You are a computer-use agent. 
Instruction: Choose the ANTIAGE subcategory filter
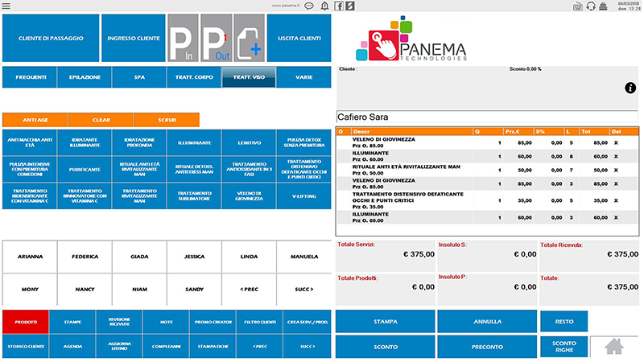35,119
